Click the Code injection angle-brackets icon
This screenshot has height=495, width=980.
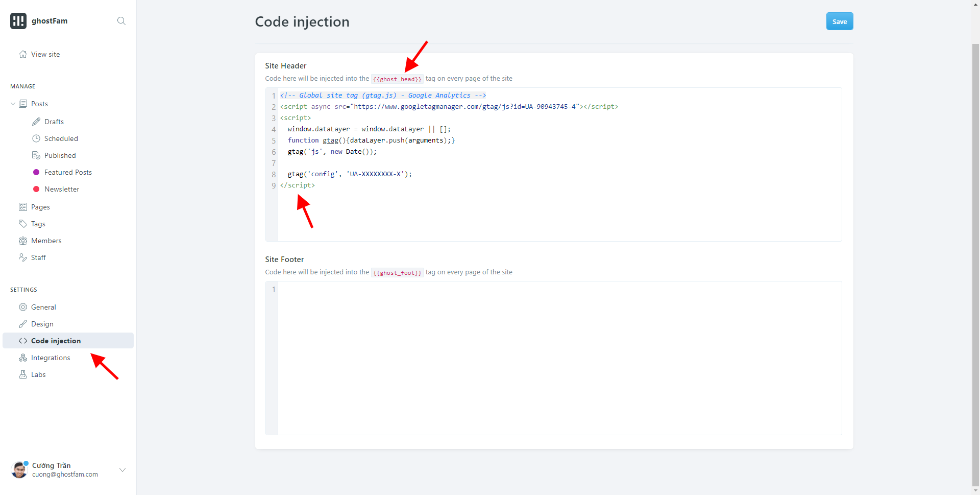[23, 341]
